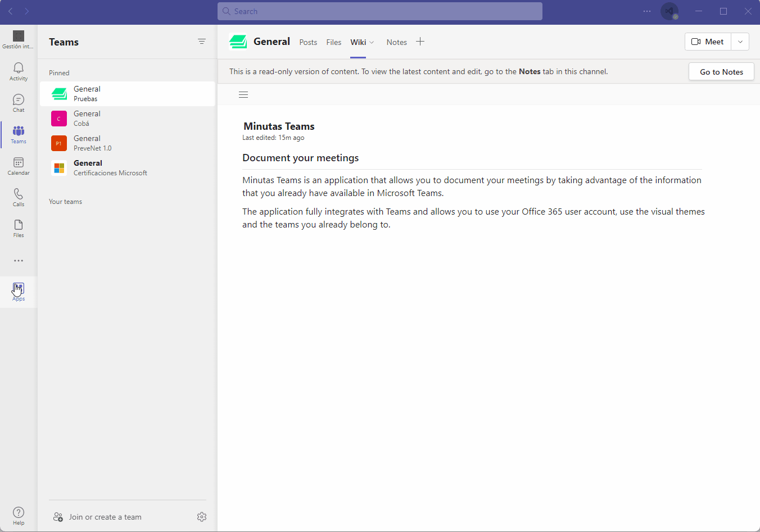Click the Pruebas team avatar
The image size is (760, 532).
point(59,94)
